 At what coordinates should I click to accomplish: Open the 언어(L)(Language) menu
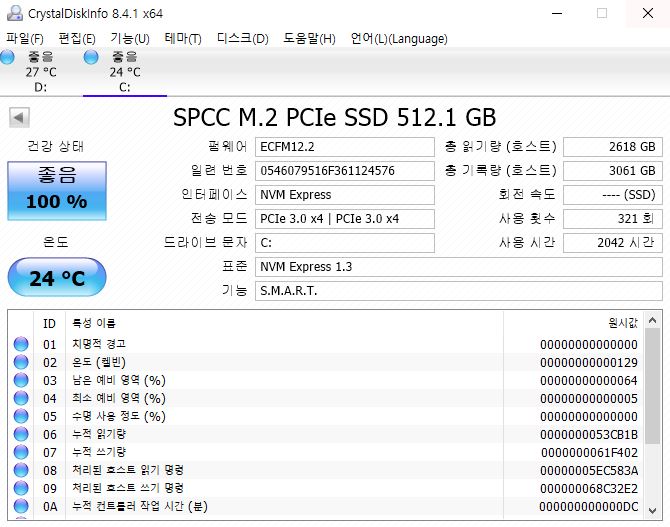point(399,39)
